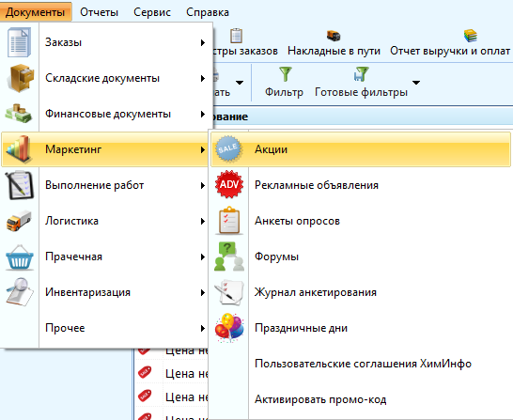Click the Выполнение работ clipboard icon
This screenshot has height=420, width=513.
(20, 185)
